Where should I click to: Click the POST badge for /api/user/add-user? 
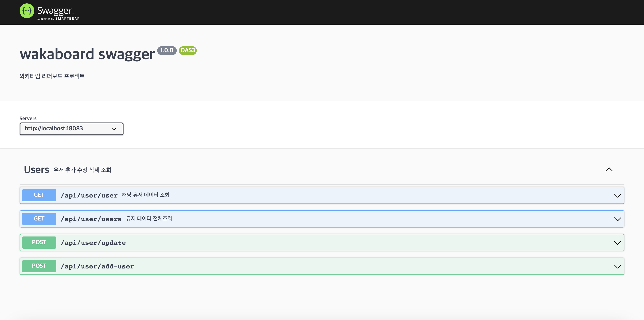pos(39,266)
